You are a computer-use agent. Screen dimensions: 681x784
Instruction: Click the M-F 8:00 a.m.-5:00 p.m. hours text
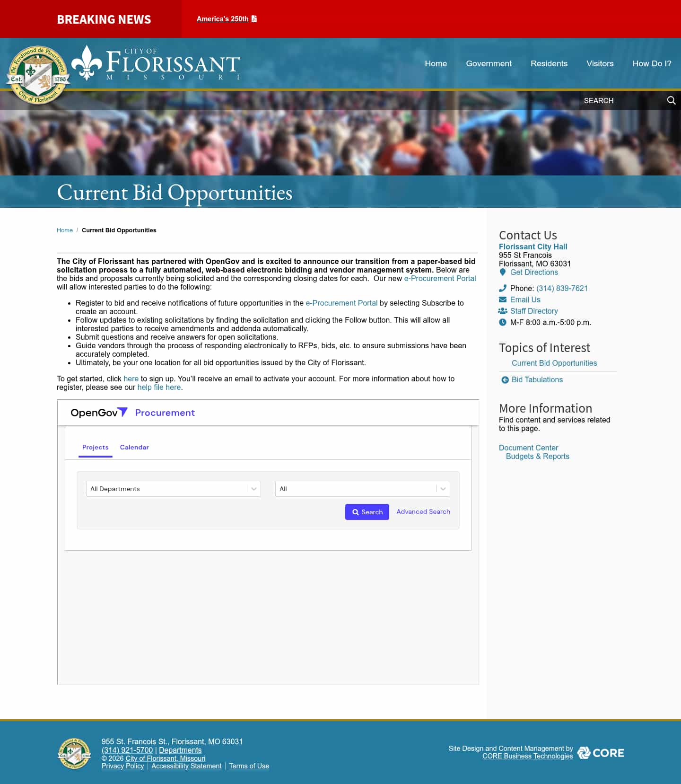coord(550,322)
